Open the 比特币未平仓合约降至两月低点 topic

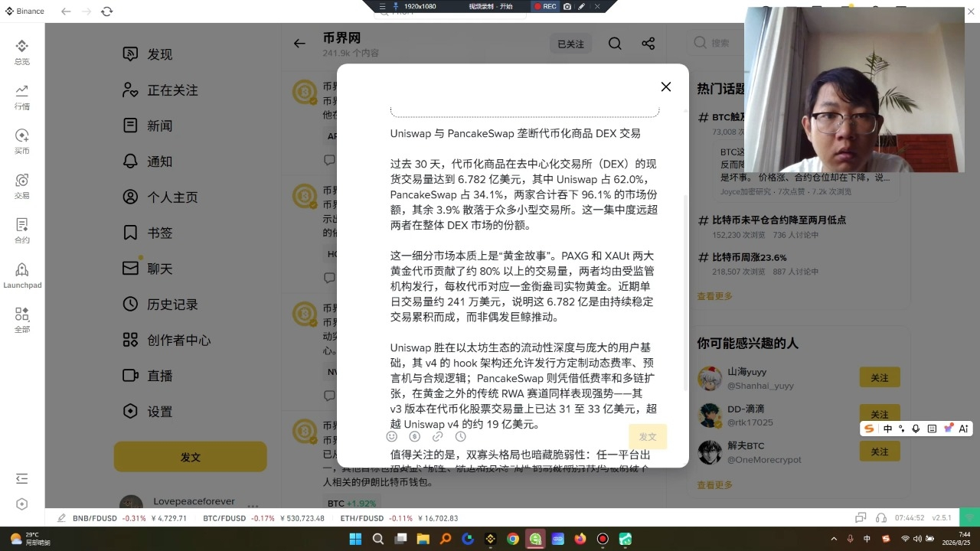(779, 220)
